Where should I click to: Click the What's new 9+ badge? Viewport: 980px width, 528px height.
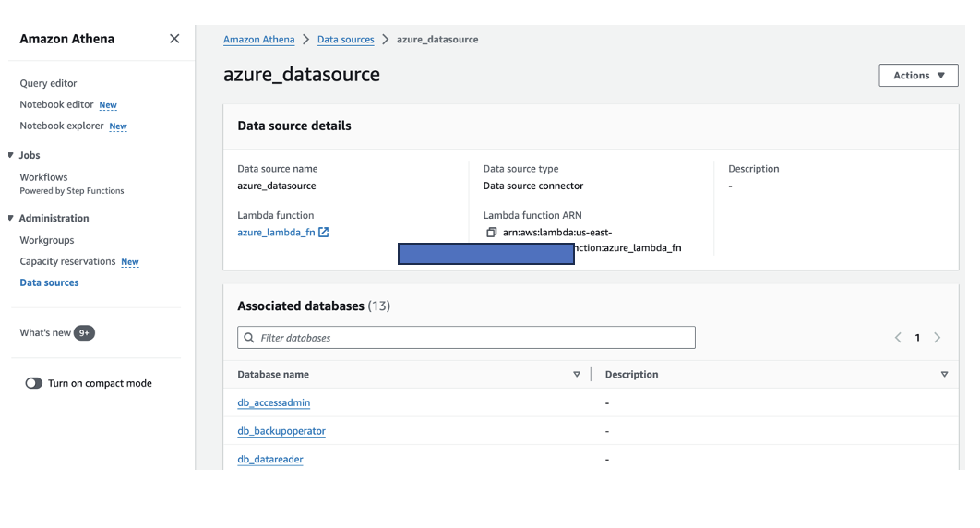[84, 333]
